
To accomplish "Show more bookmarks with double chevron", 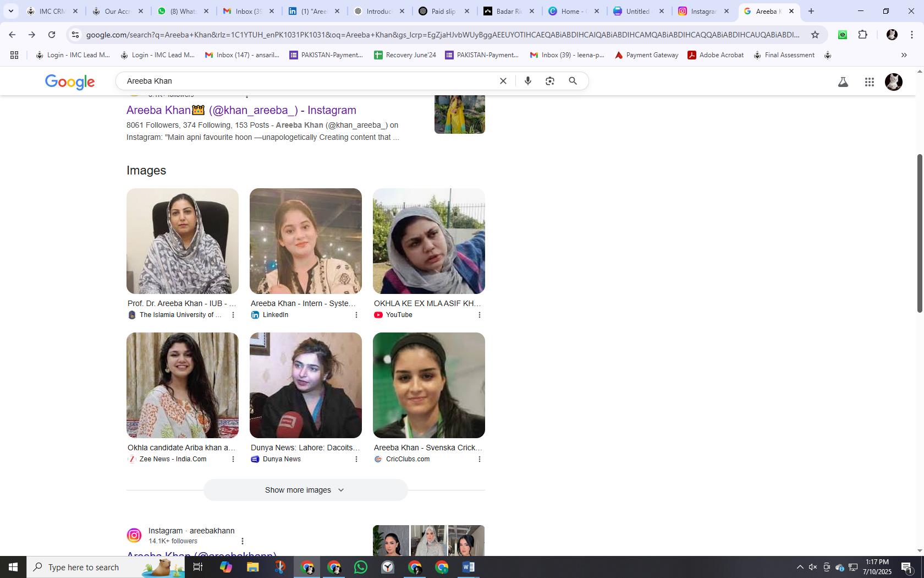I will click(x=904, y=55).
